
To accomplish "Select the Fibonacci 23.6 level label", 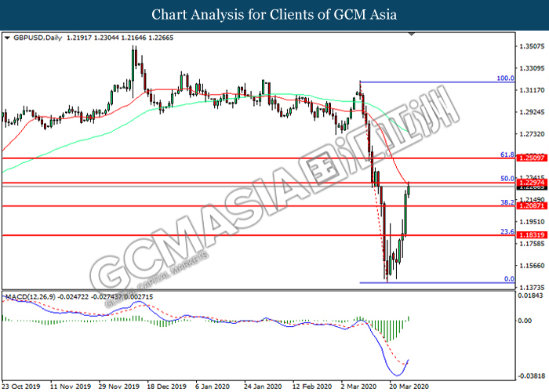I will pos(507,232).
